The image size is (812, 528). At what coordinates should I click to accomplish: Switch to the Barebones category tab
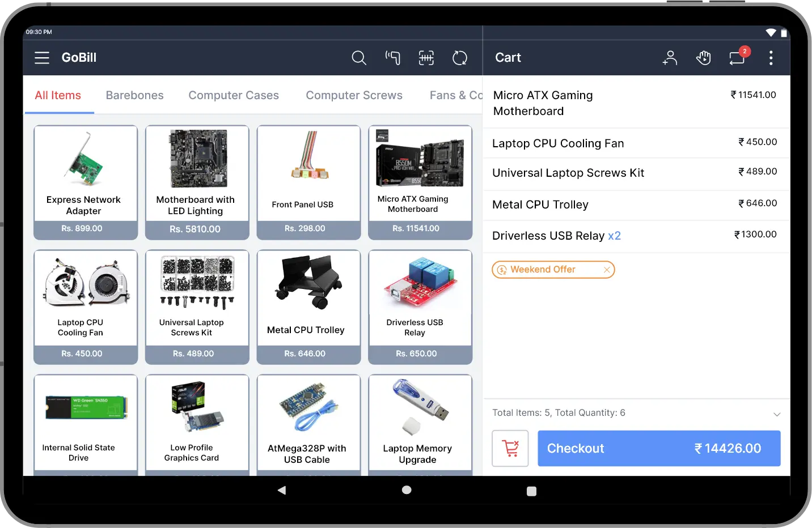point(134,95)
